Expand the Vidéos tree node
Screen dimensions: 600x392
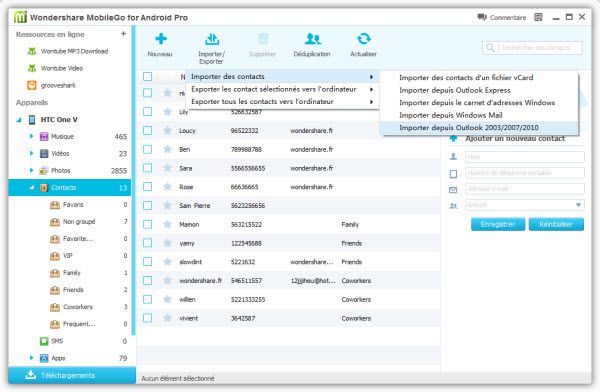coord(31,153)
